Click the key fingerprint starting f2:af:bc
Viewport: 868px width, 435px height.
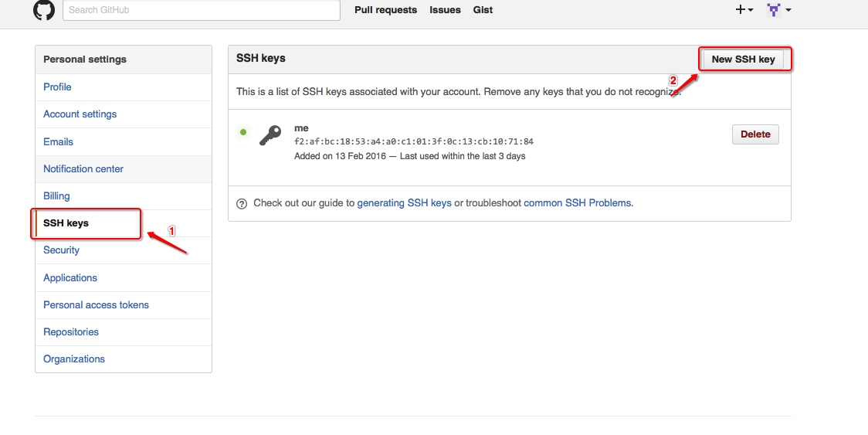[414, 142]
